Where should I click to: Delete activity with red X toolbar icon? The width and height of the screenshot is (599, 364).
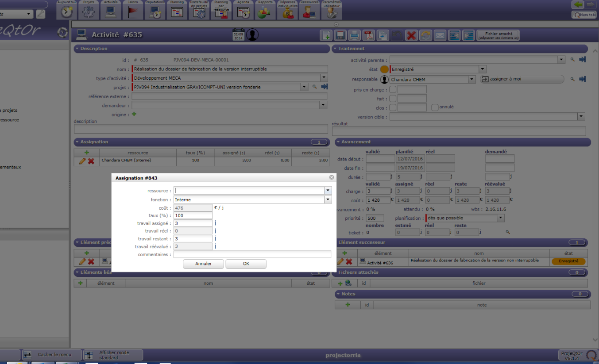coord(411,35)
